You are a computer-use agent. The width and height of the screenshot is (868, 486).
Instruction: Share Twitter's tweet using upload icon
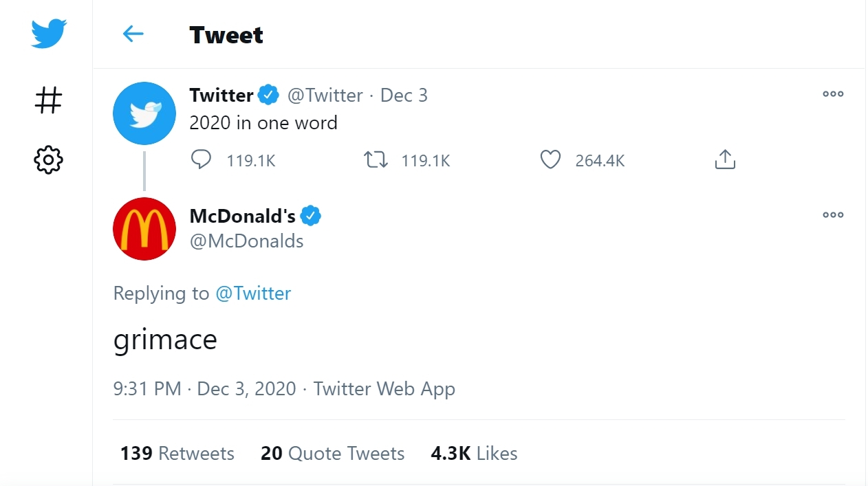pyautogui.click(x=725, y=160)
